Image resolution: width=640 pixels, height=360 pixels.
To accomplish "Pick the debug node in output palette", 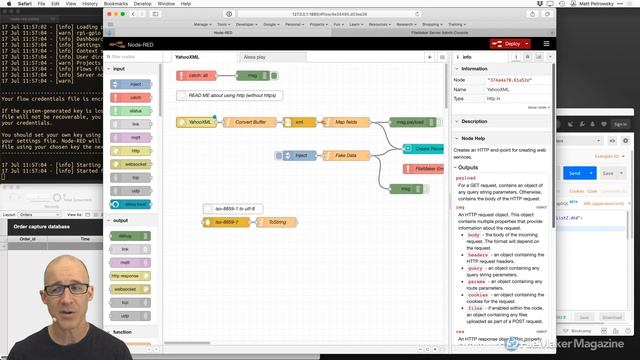I will [x=130, y=236].
